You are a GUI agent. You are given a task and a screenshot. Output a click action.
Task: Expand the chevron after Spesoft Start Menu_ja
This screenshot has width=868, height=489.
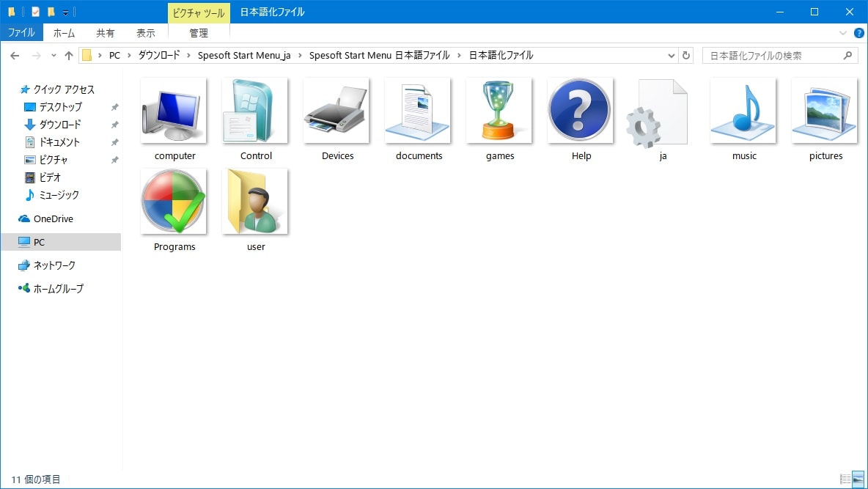300,56
